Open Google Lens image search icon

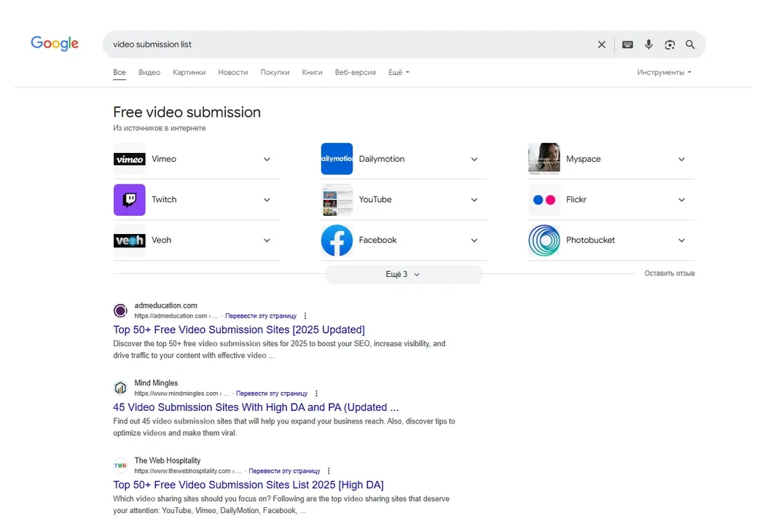[x=670, y=44]
